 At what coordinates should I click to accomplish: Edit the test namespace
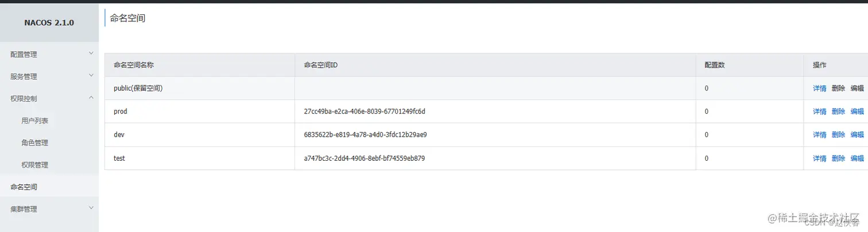coord(857,158)
